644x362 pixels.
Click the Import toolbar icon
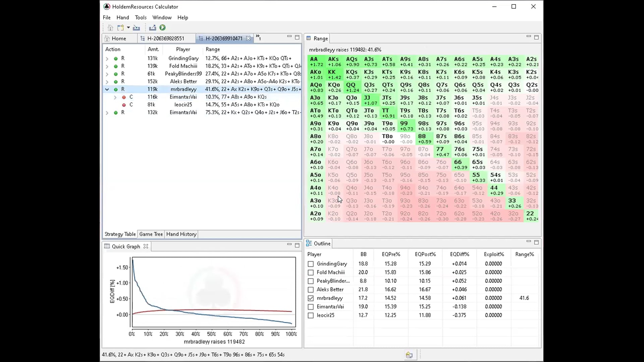[x=136, y=28]
